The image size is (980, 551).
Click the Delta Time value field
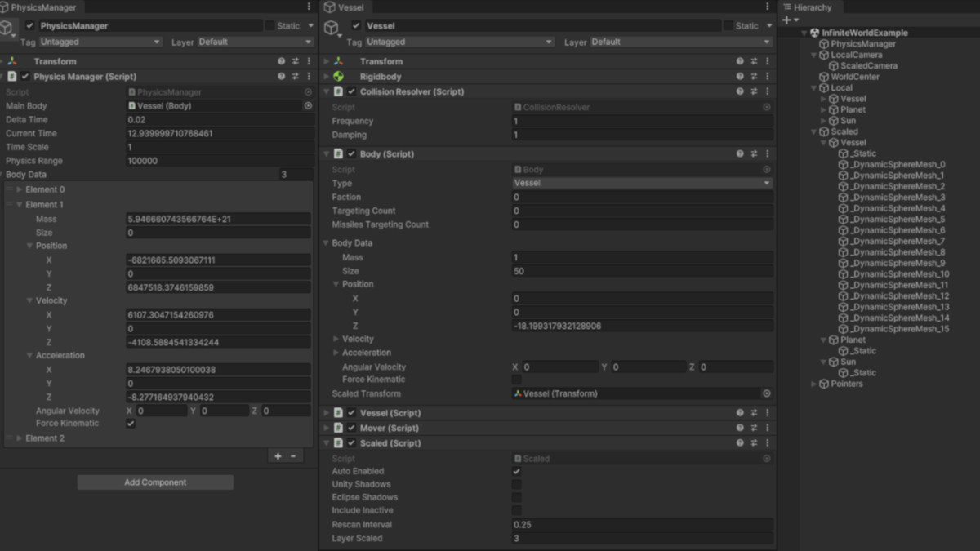point(219,120)
